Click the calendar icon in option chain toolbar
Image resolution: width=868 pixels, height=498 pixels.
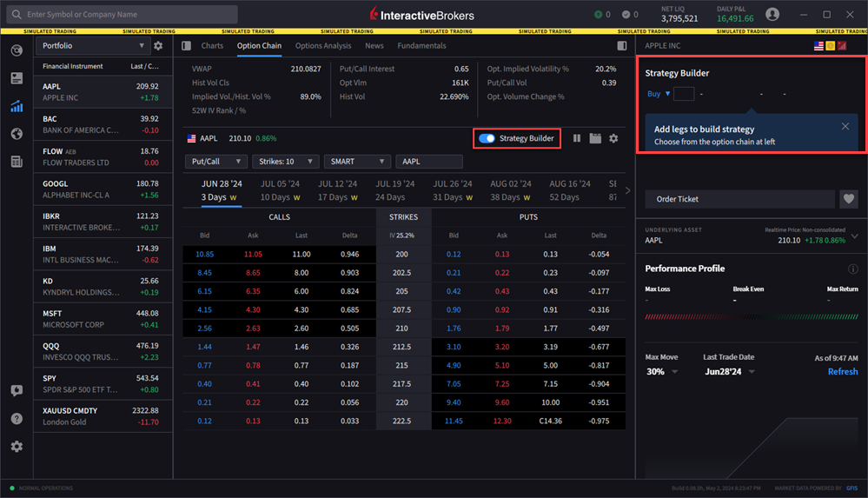pos(595,138)
